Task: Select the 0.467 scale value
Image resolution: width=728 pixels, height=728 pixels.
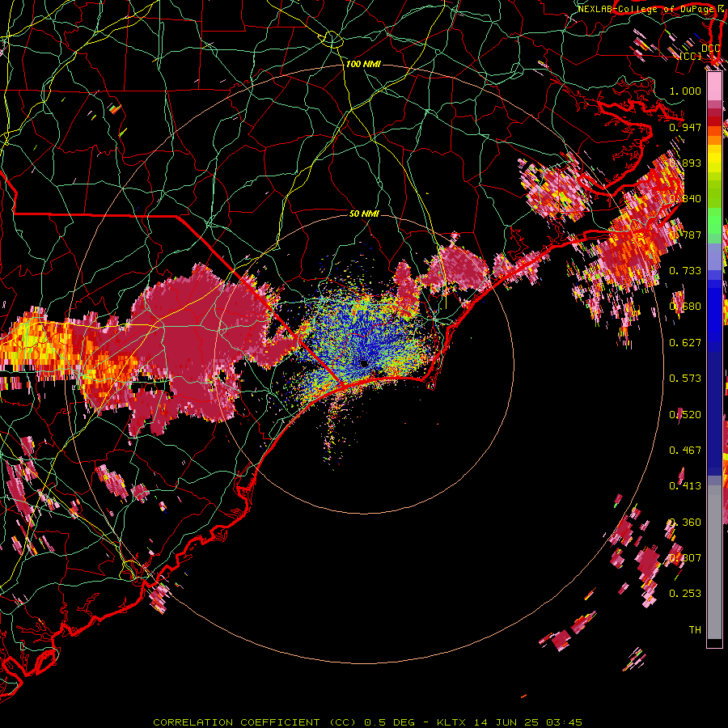Action: (685, 451)
